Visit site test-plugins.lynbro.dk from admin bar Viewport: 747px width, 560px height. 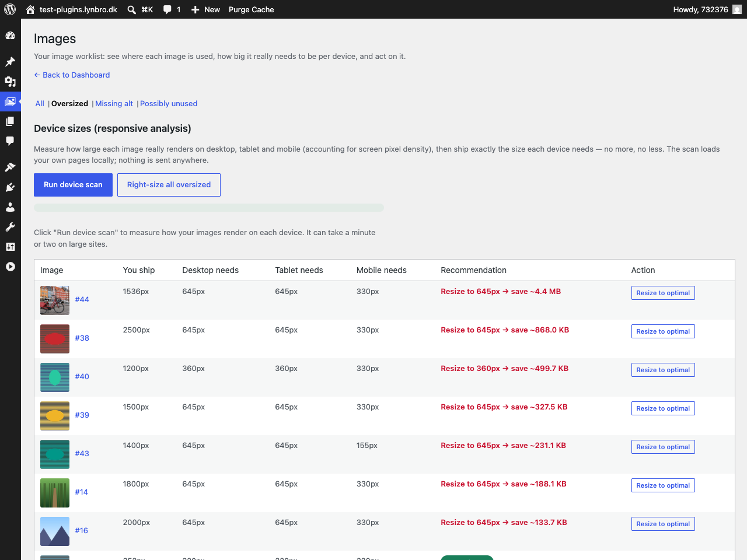tap(72, 9)
